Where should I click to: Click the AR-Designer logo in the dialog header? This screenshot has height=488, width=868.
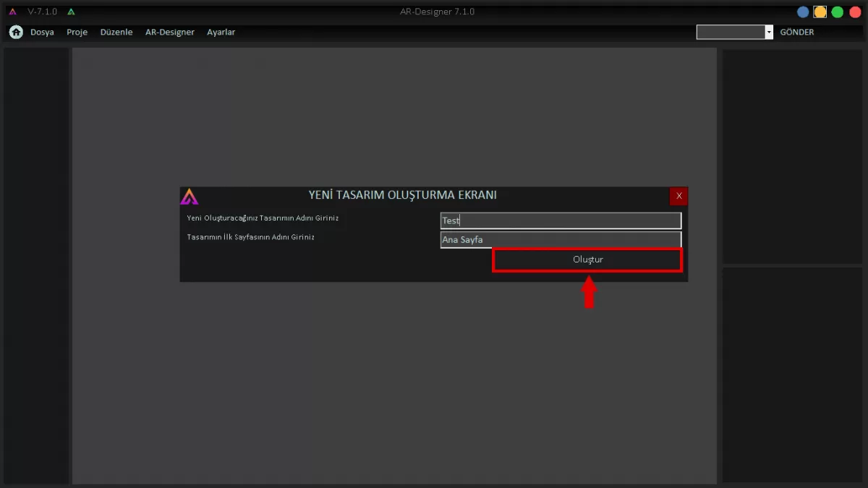click(190, 196)
